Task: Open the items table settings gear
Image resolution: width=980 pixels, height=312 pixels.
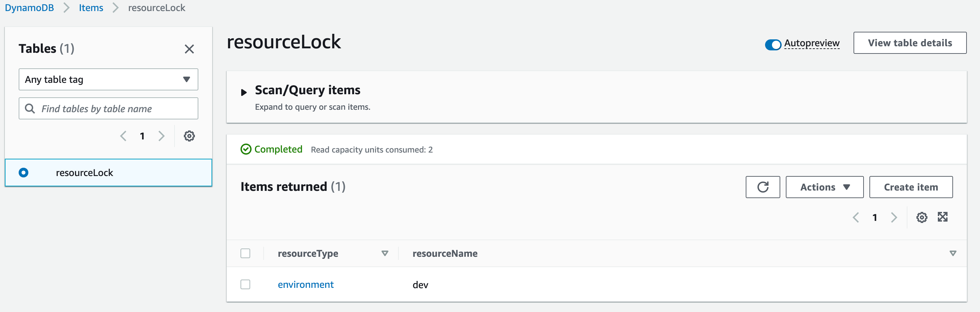Action: (921, 217)
